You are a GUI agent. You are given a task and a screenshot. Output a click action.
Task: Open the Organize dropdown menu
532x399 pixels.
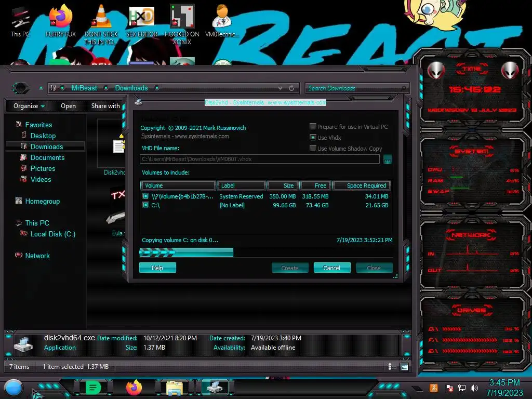(29, 106)
